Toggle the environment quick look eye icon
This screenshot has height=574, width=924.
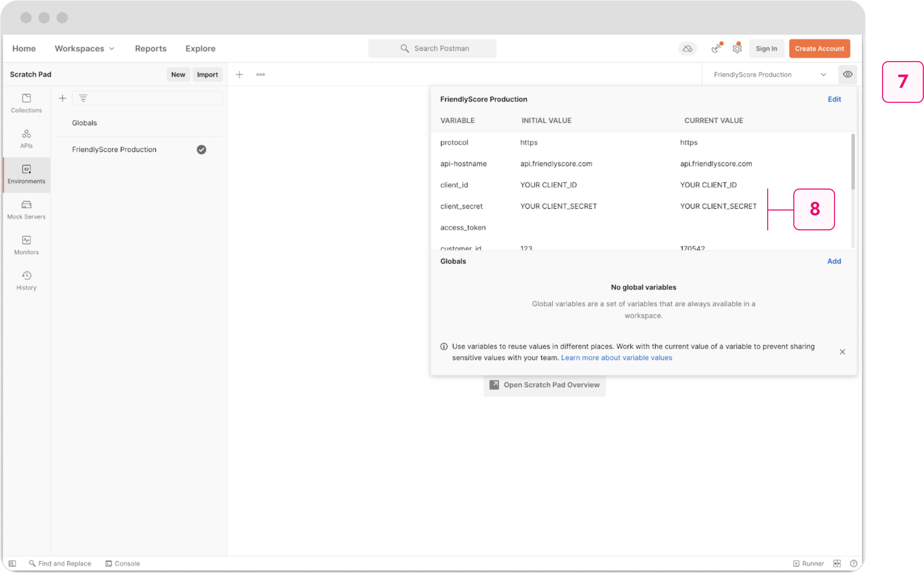pos(848,74)
